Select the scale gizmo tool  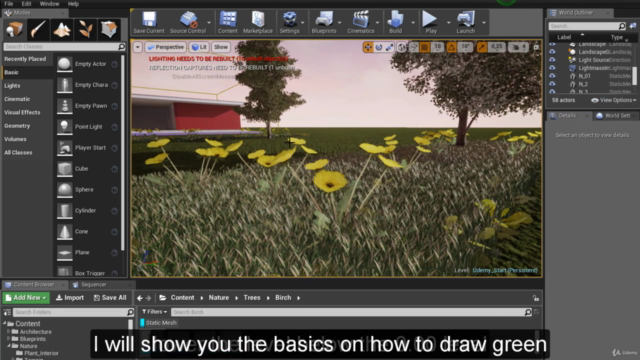click(x=389, y=47)
